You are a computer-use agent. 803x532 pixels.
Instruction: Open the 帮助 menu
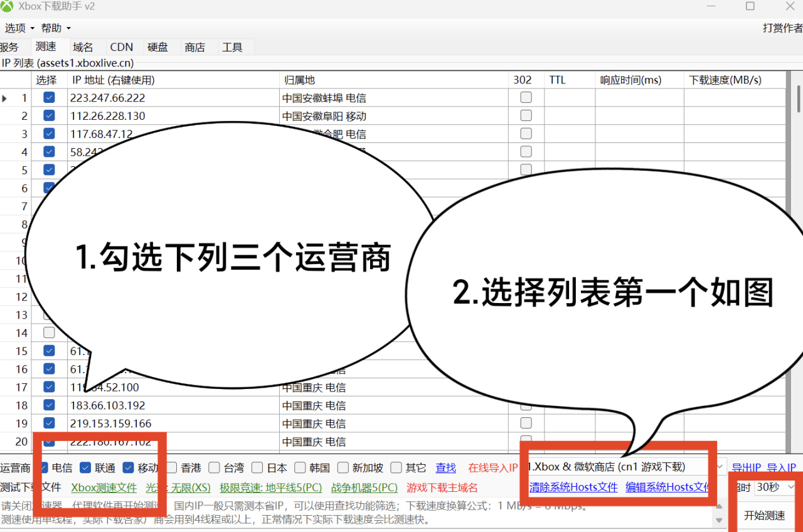[56, 28]
